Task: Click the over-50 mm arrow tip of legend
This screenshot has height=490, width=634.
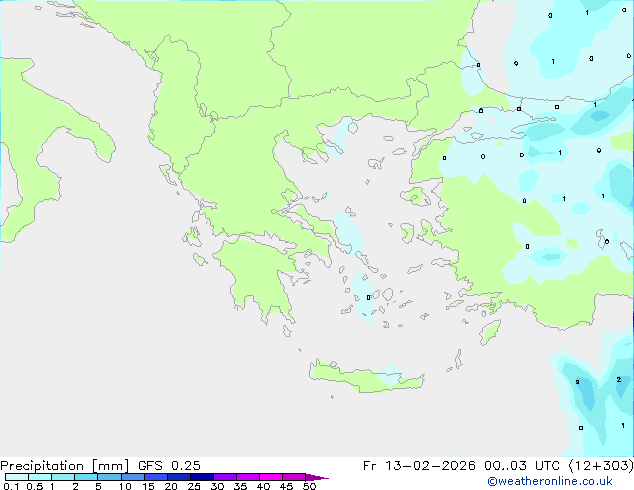Action: click(x=319, y=478)
